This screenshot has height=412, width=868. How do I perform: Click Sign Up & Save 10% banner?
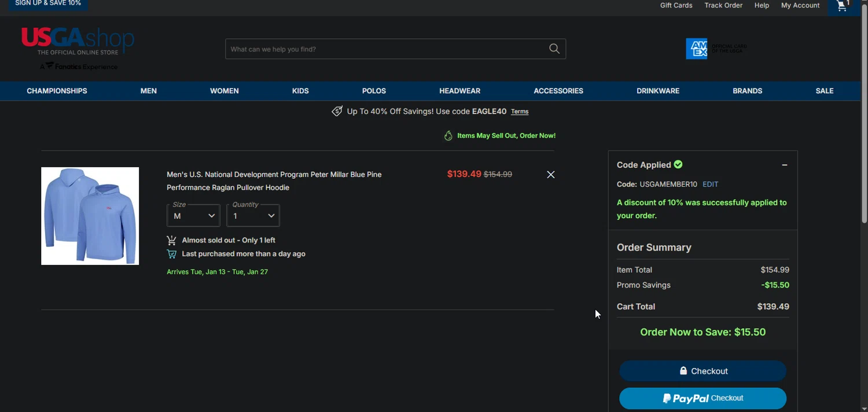(x=48, y=5)
